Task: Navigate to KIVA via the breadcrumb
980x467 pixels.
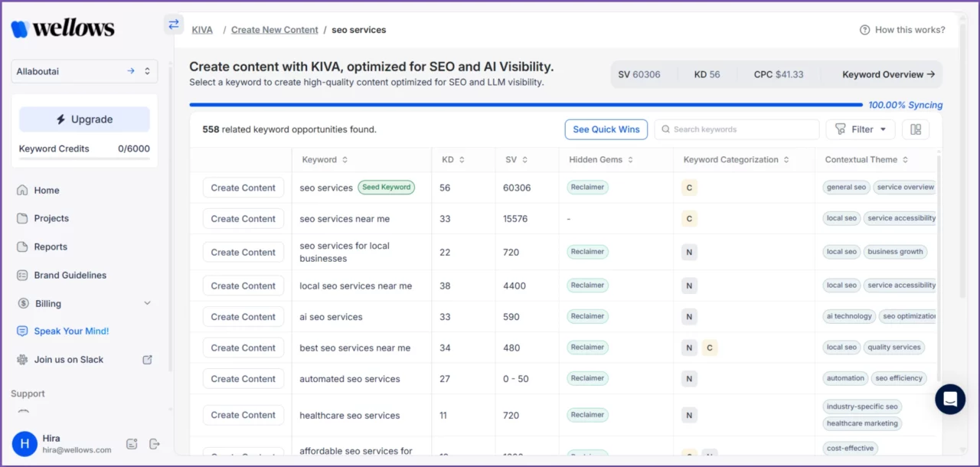Action: click(202, 29)
